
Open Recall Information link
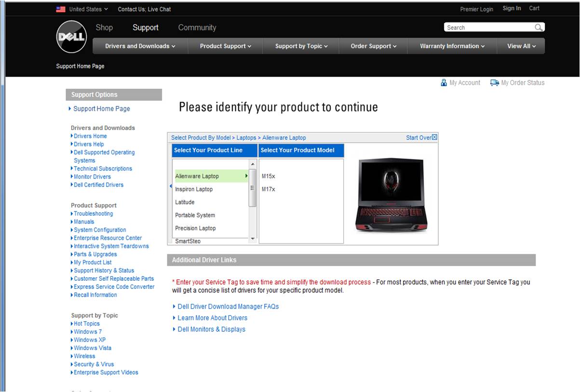95,295
